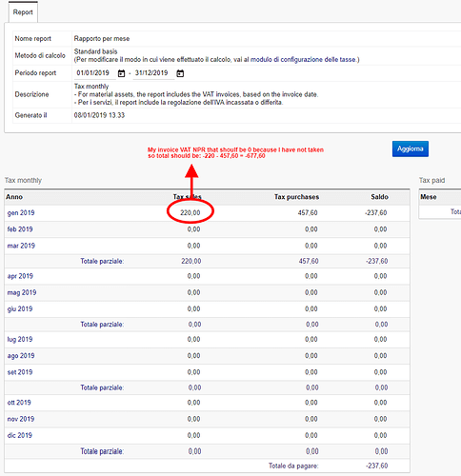Edit the end date field 31/12/2019
Image resolution: width=461 pixels, height=476 pixels.
pos(153,73)
